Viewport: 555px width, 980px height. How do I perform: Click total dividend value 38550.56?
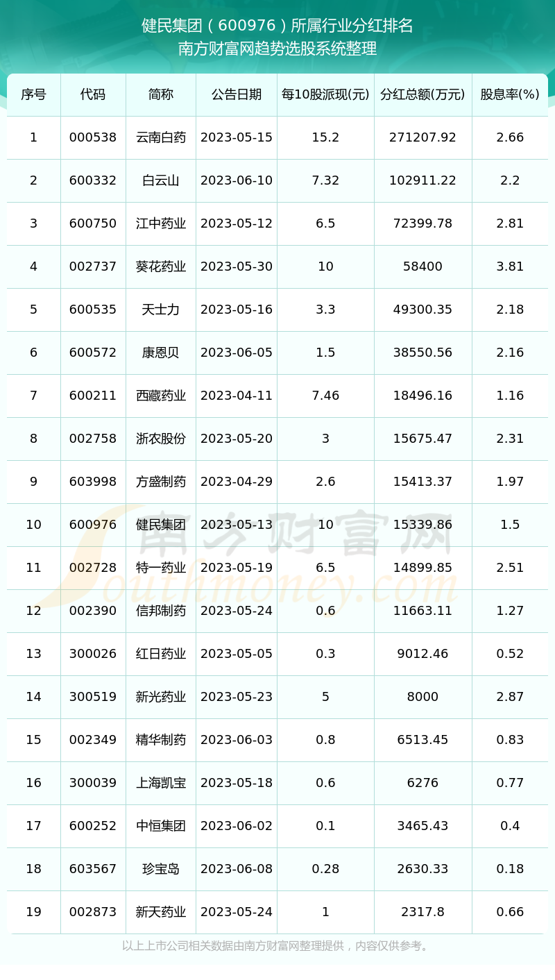point(422,353)
